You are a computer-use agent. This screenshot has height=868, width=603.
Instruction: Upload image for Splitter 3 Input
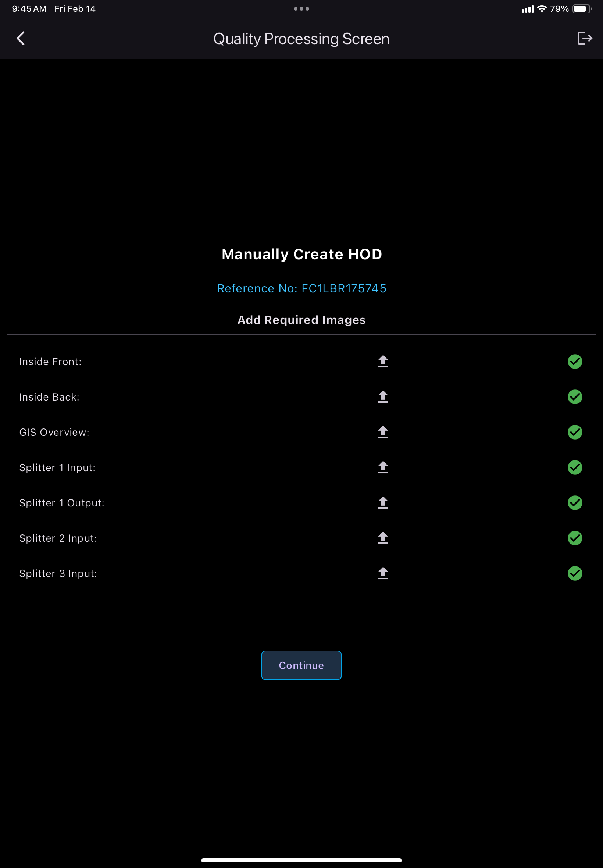coord(383,573)
